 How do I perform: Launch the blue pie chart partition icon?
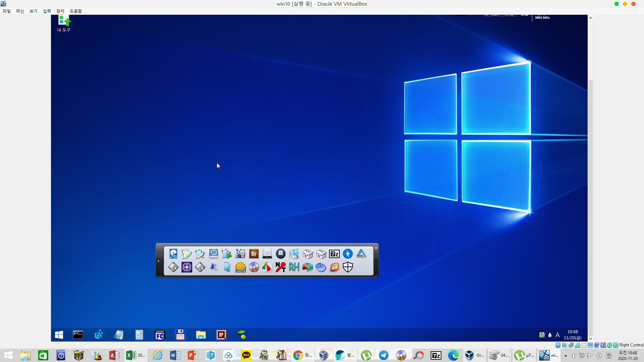pyautogui.click(x=321, y=267)
